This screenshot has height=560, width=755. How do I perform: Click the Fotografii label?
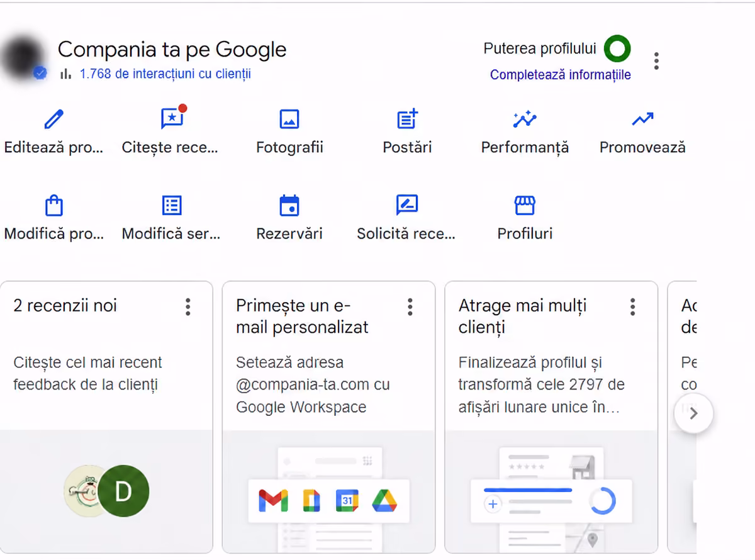tap(289, 147)
